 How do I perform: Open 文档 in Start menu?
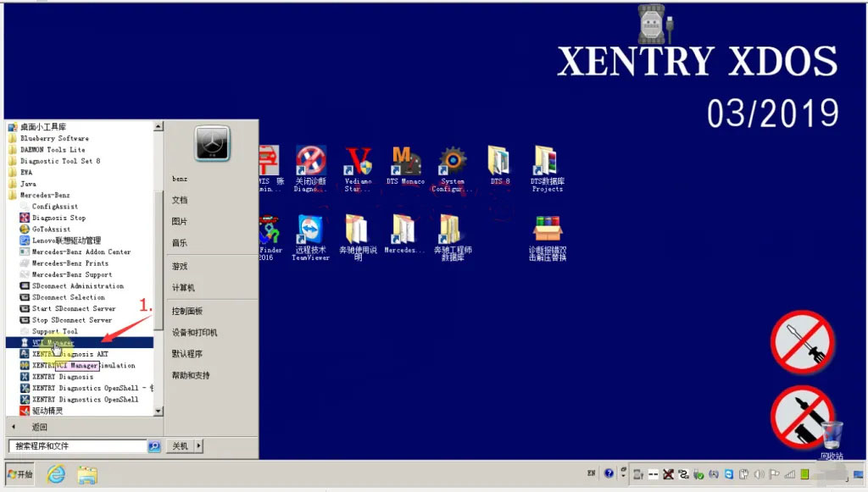[180, 200]
